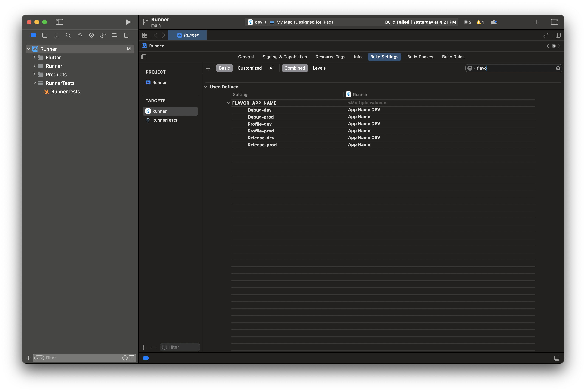Click the Add Build Setting plus icon
The image size is (586, 392).
[208, 68]
